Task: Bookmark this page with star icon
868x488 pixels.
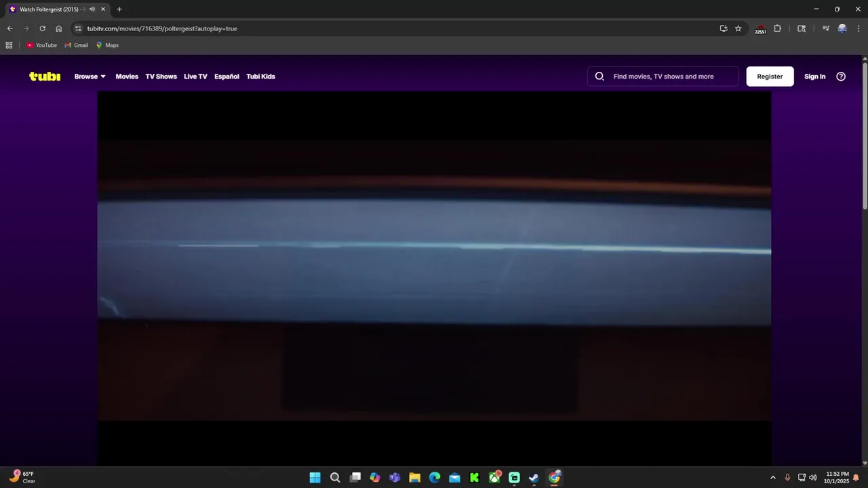Action: (x=738, y=28)
